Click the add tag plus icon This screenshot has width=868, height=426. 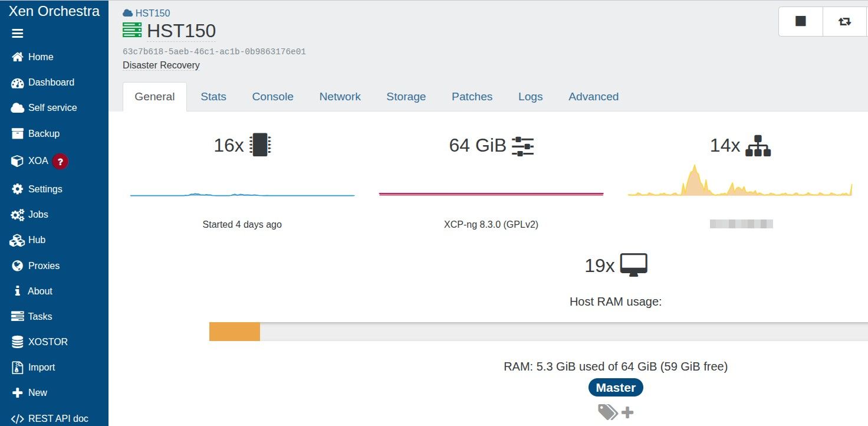(627, 412)
